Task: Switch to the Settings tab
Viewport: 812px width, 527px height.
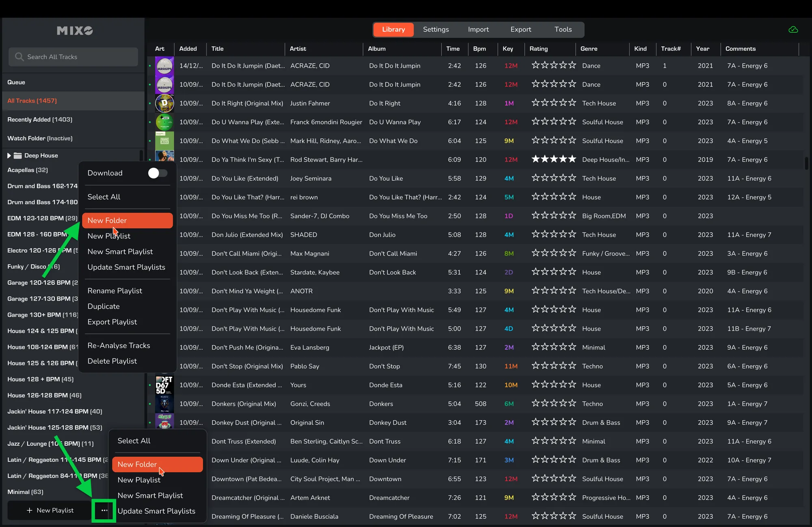Action: tap(436, 30)
